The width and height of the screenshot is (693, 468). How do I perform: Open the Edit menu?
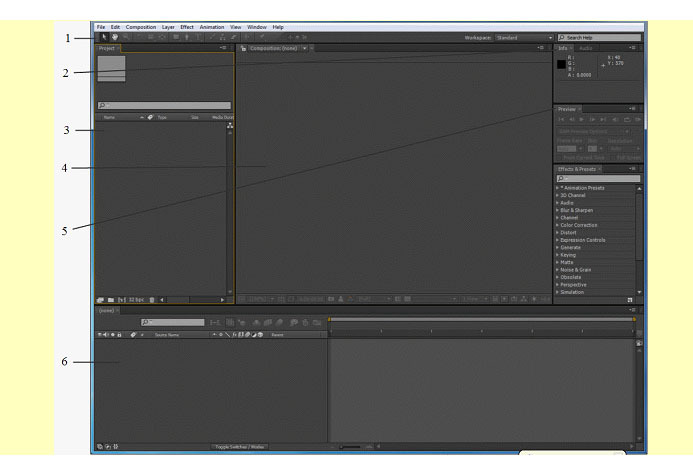(x=115, y=27)
